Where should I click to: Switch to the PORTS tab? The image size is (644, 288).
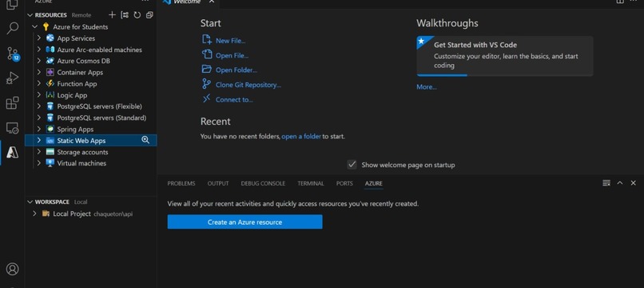click(x=344, y=183)
